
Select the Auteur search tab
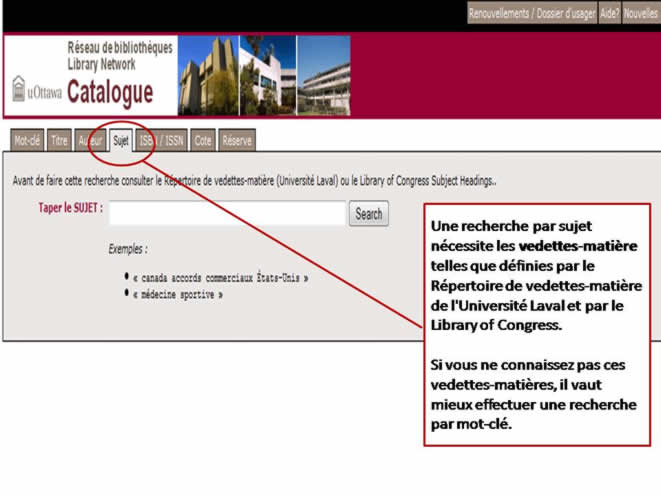[90, 140]
